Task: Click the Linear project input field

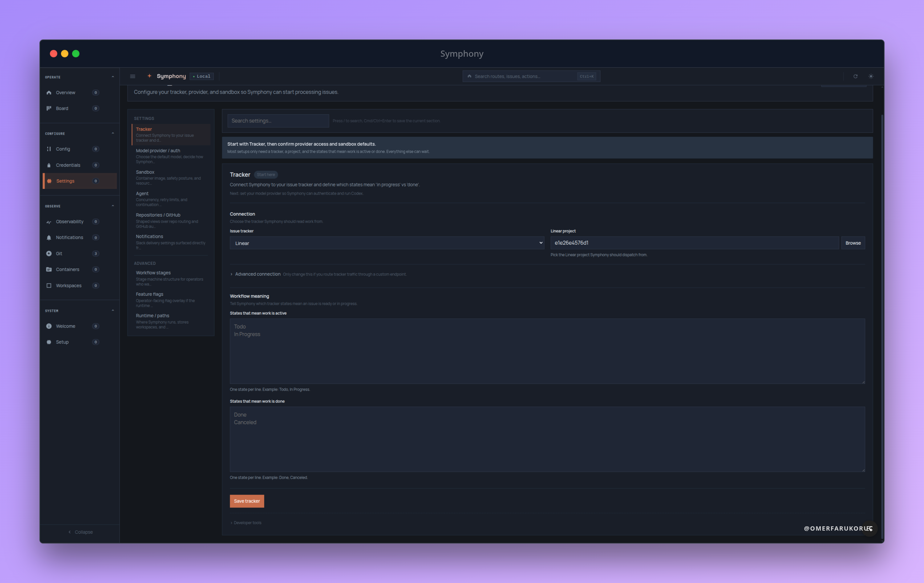Action: pos(695,243)
